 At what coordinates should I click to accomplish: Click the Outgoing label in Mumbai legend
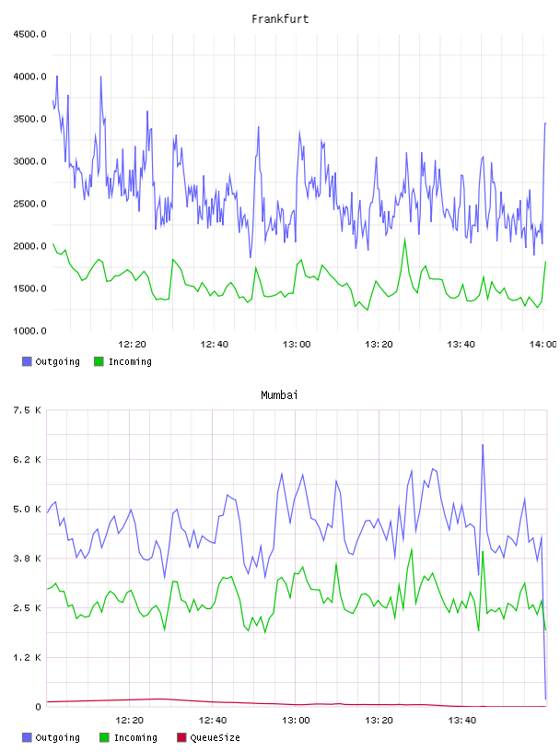57,737
